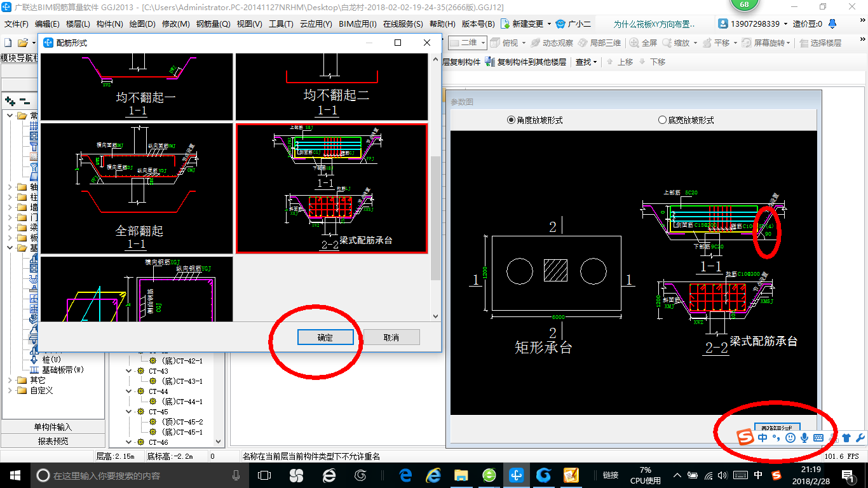868x488 pixels.
Task: Expand the 自定义 folder in navigation tree
Action: 10,390
